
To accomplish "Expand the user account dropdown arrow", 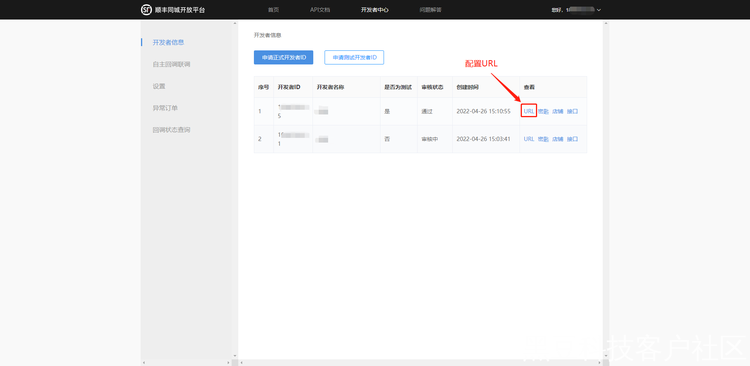I will pyautogui.click(x=599, y=10).
